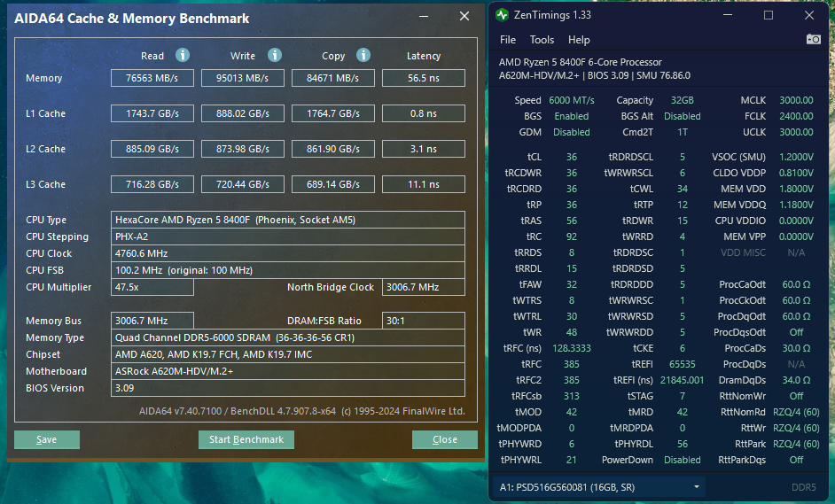Click the DRAM:FSB Ratio value 30:1
The height and width of the screenshot is (504, 835).
point(424,321)
